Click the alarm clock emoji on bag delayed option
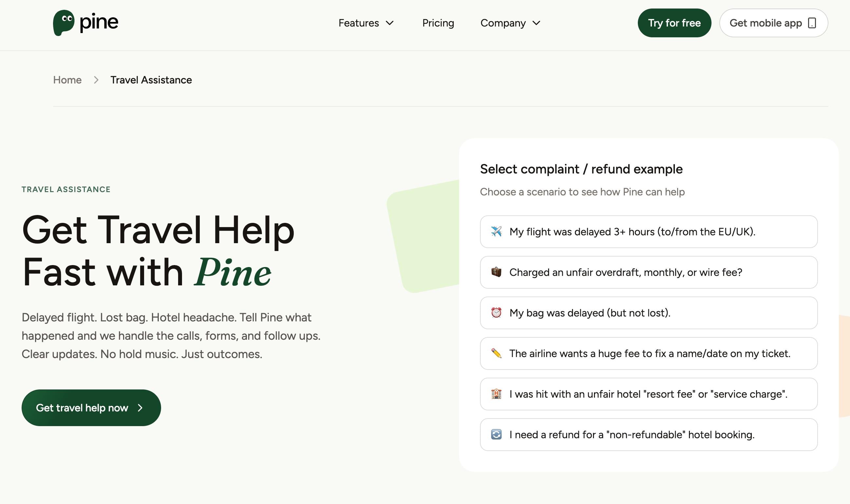The height and width of the screenshot is (504, 850). pos(496,313)
